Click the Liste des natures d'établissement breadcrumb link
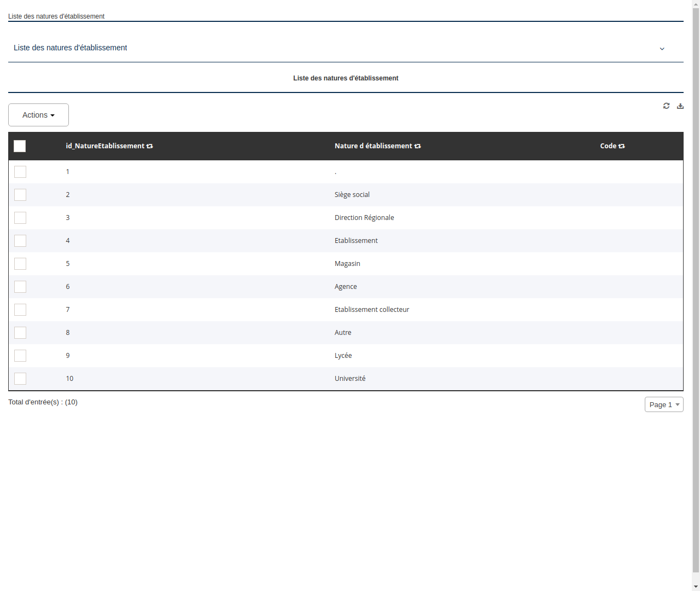This screenshot has width=700, height=591. click(x=56, y=16)
